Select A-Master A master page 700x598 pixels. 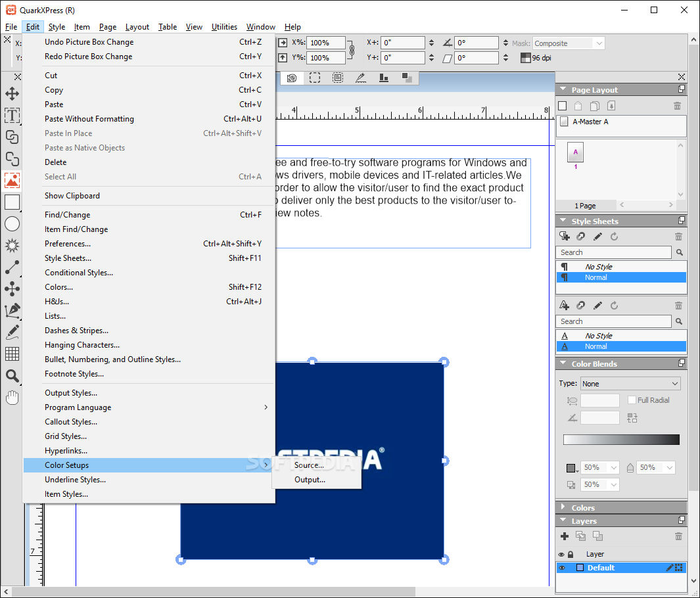point(621,122)
